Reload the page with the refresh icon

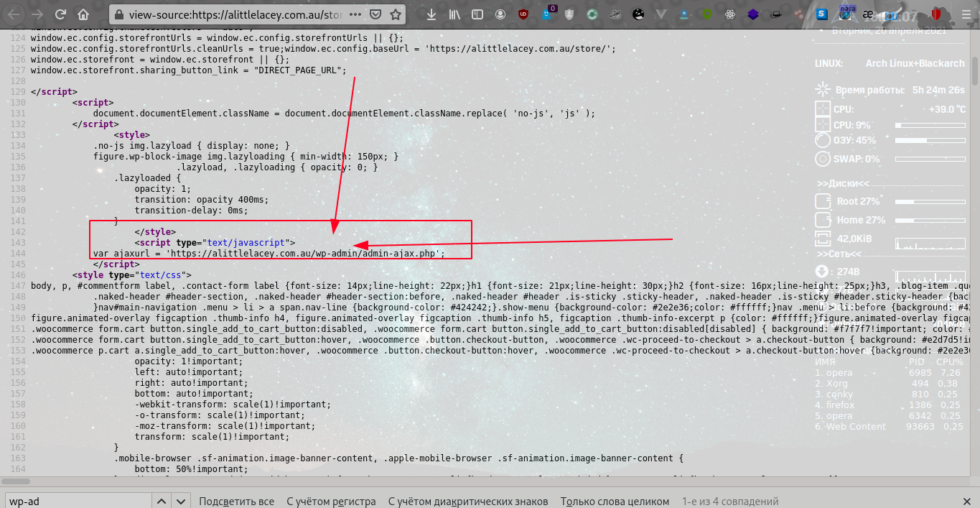[x=61, y=14]
